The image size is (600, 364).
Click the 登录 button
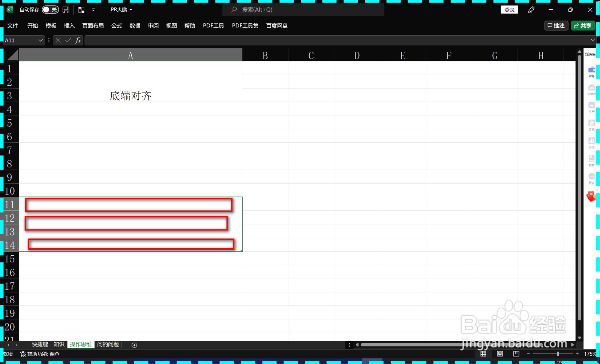click(509, 10)
